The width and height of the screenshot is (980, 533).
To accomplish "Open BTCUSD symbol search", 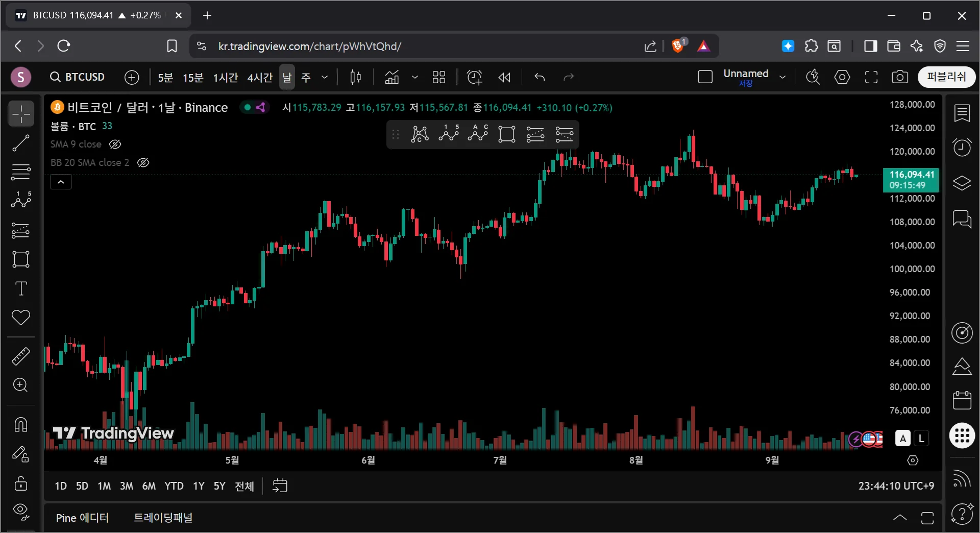I will click(78, 77).
